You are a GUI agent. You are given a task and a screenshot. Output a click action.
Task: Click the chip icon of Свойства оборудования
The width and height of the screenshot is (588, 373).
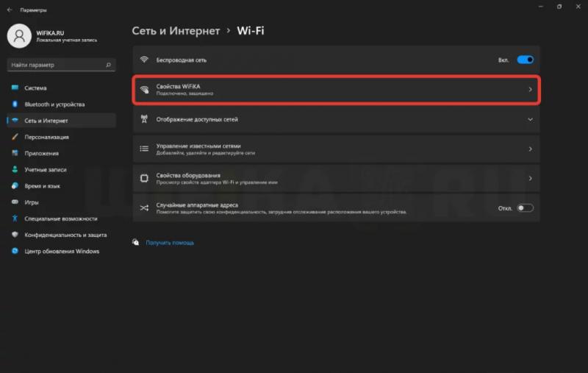pos(144,178)
